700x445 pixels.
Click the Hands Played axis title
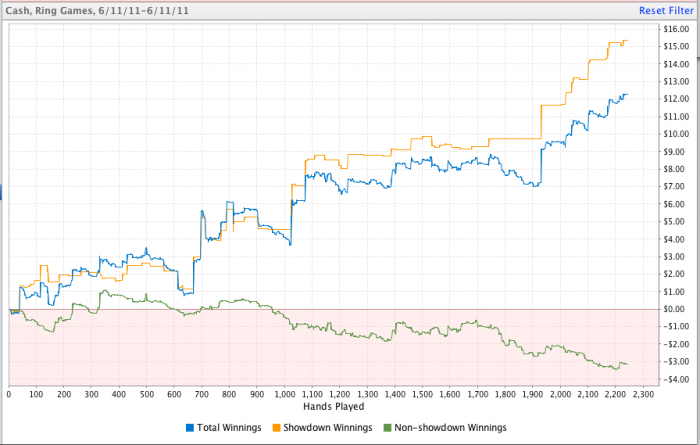coord(333,407)
